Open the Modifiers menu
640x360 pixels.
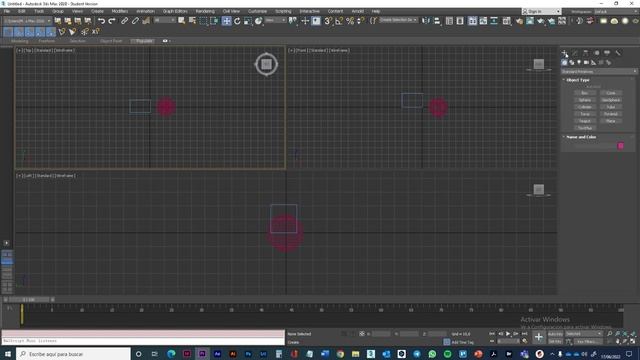click(x=120, y=11)
